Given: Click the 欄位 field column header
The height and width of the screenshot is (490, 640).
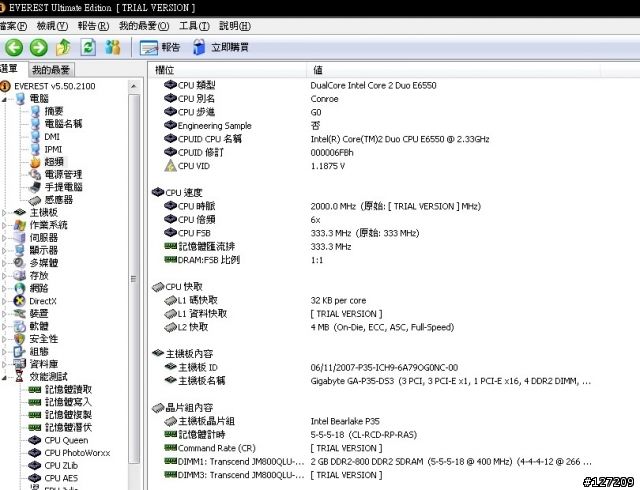Looking at the screenshot, I should (227, 70).
